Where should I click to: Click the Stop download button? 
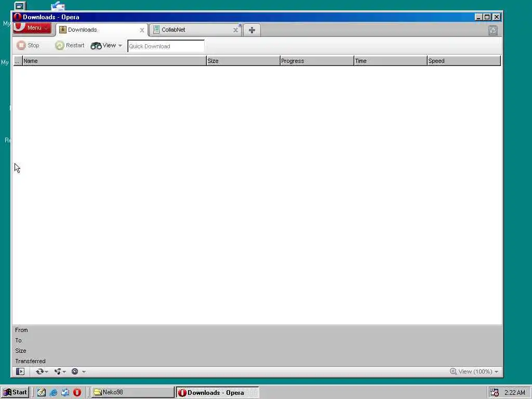click(28, 45)
